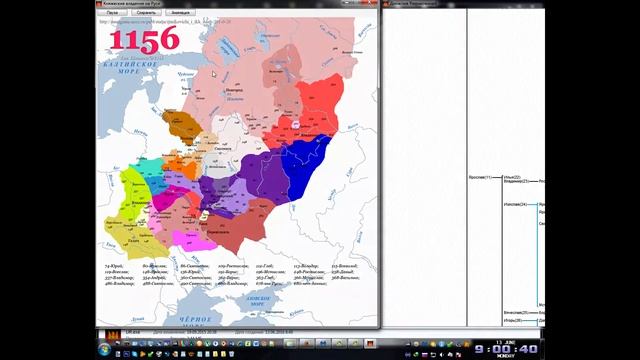Click the Смоленск city label
This screenshot has height=360, width=640.
222,149
